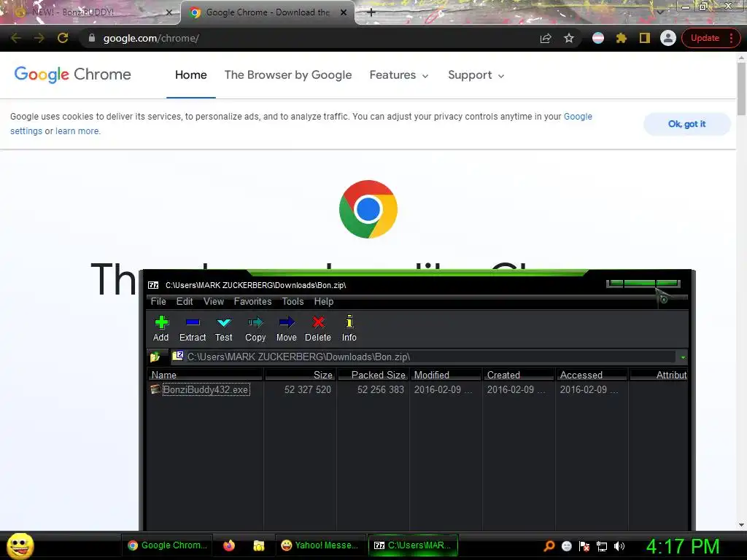The height and width of the screenshot is (560, 747).
Task: Click the red Update button in Chrome
Action: click(x=705, y=38)
